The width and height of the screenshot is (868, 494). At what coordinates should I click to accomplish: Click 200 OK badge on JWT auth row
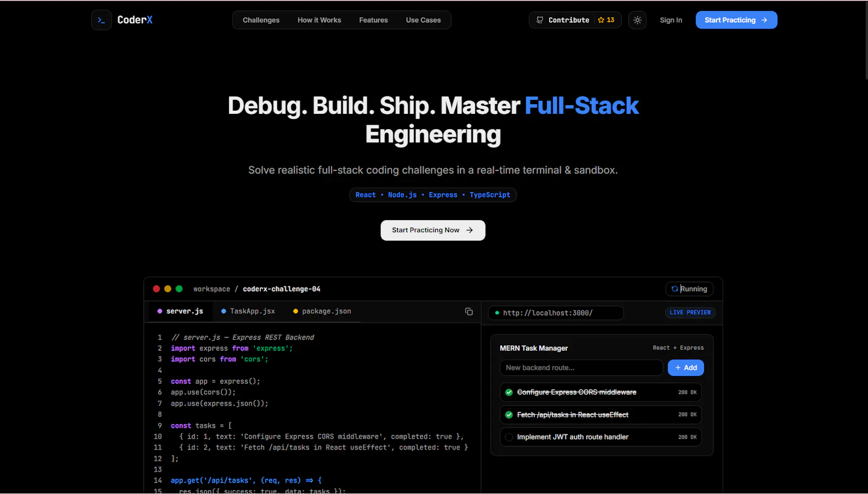(x=687, y=437)
